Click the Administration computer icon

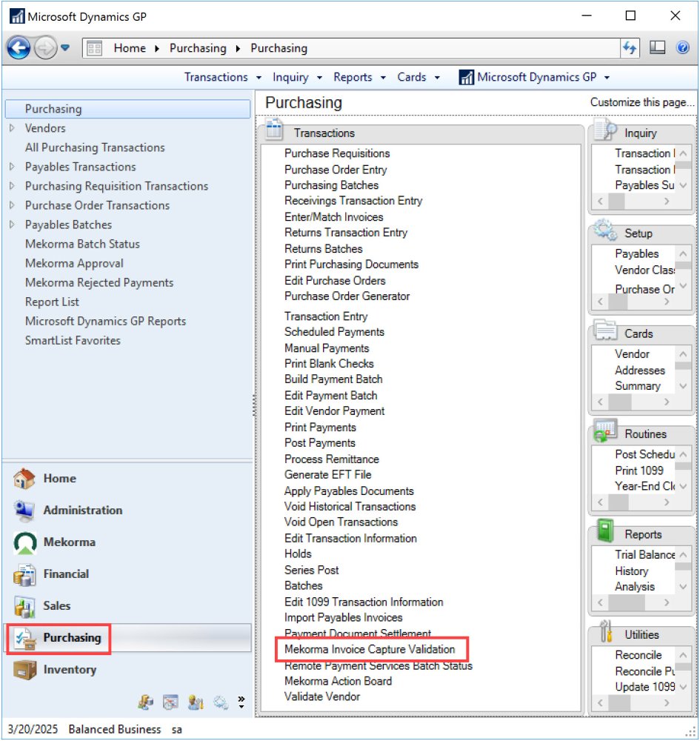pos(24,511)
